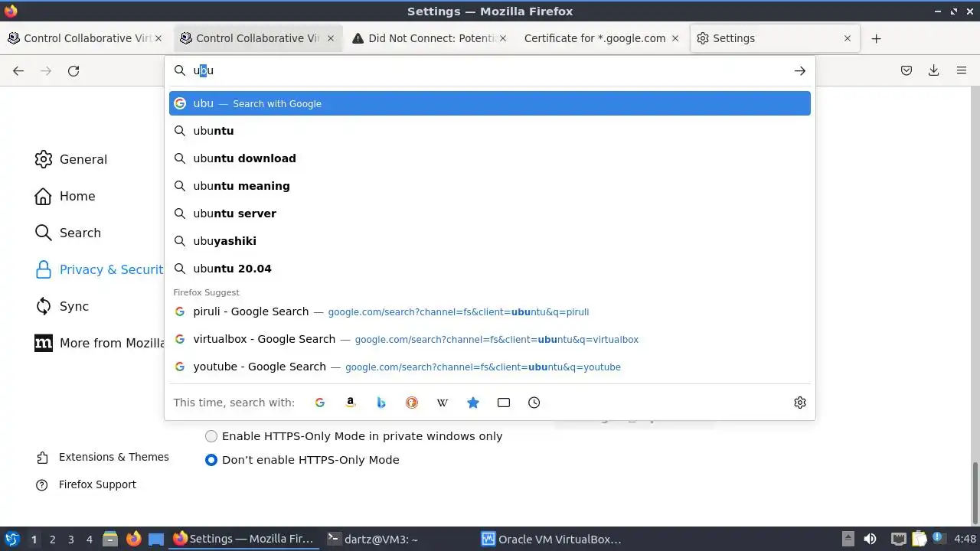Screen dimensions: 980x551
Task: Launch Firefox from taskbar quick launcher
Action: tap(134, 539)
